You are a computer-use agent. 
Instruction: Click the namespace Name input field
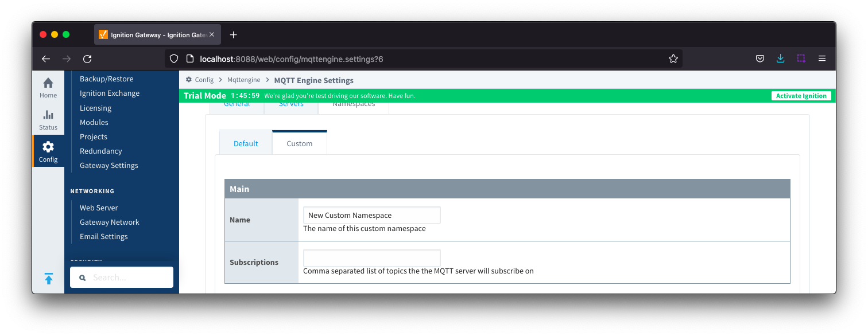coord(372,215)
